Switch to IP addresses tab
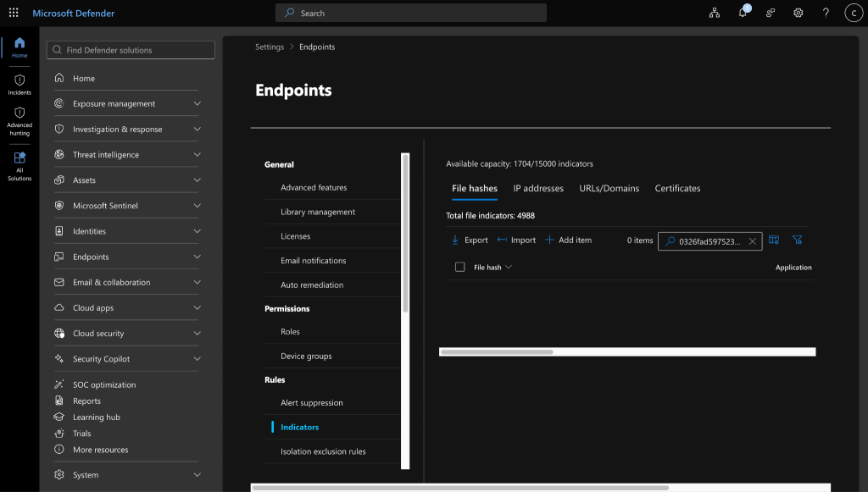The width and height of the screenshot is (868, 492). click(538, 189)
